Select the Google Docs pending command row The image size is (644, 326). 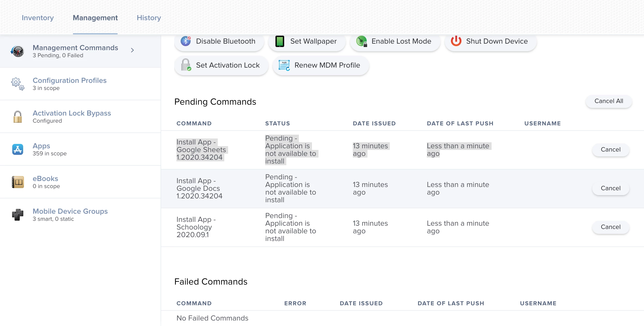click(x=402, y=189)
